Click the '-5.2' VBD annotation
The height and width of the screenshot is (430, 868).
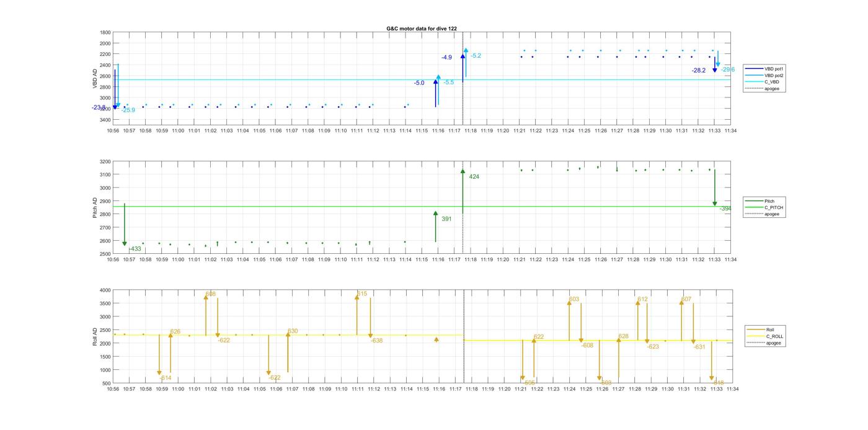[476, 56]
